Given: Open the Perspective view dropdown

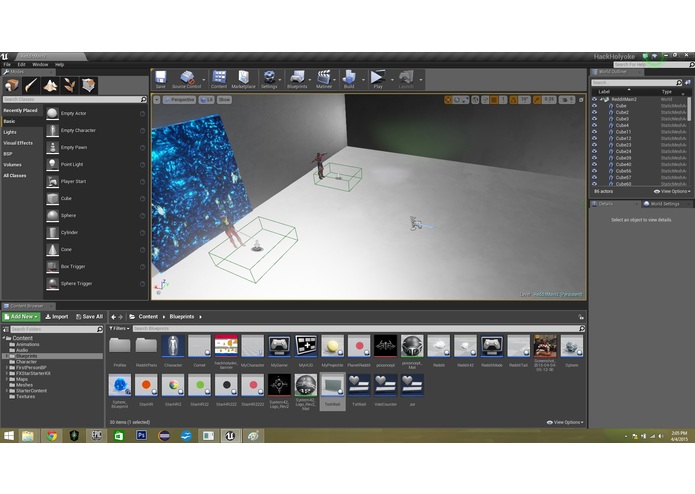Looking at the screenshot, I should point(180,100).
